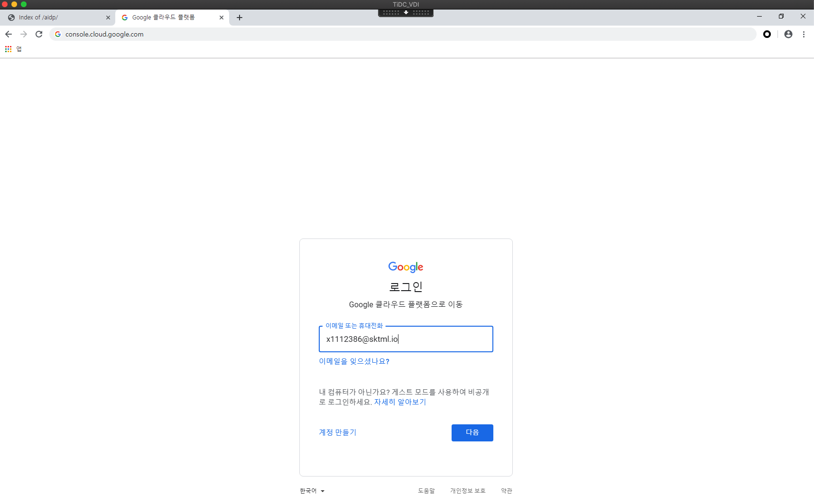Click the 계정 만들기 link
Screen dimensions: 814x504
[x=337, y=432]
